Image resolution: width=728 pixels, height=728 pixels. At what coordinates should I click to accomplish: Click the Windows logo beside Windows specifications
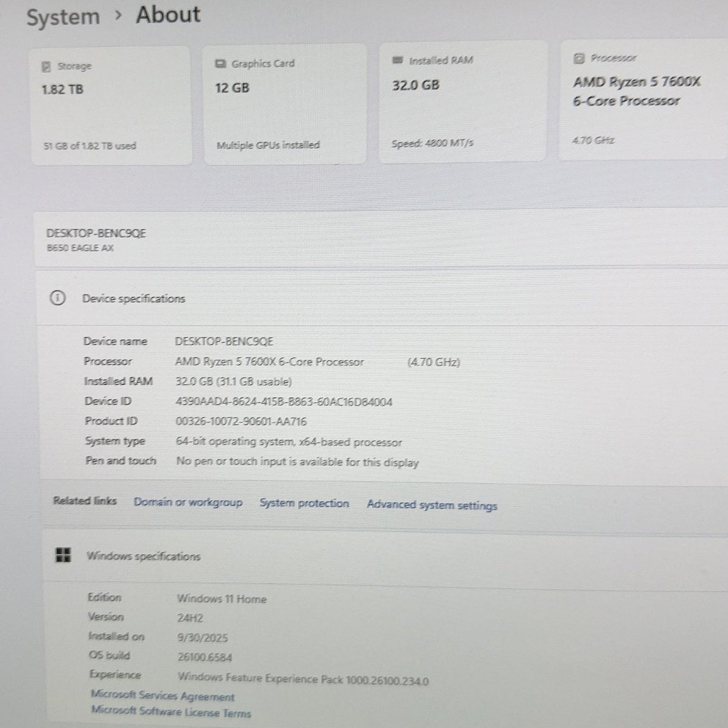(63, 555)
